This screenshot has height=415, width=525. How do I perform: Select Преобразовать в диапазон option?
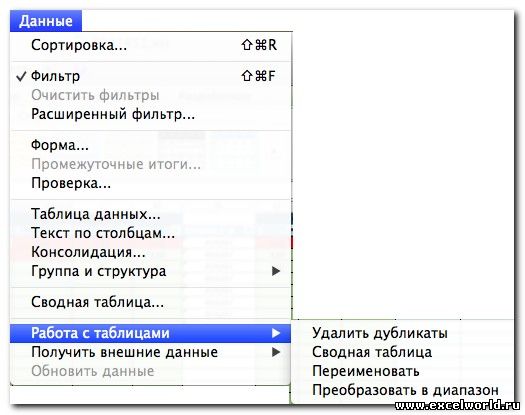(x=405, y=390)
